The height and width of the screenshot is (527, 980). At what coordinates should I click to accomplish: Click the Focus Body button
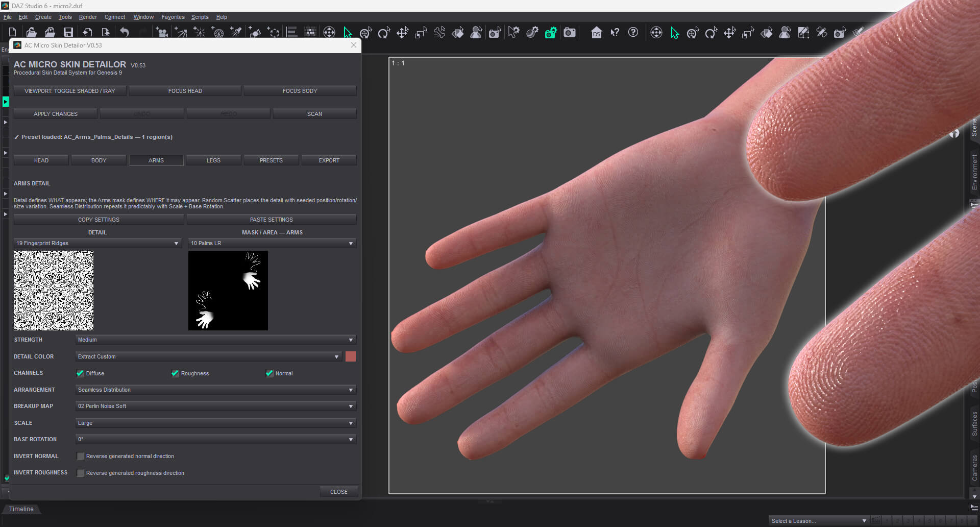click(x=300, y=91)
